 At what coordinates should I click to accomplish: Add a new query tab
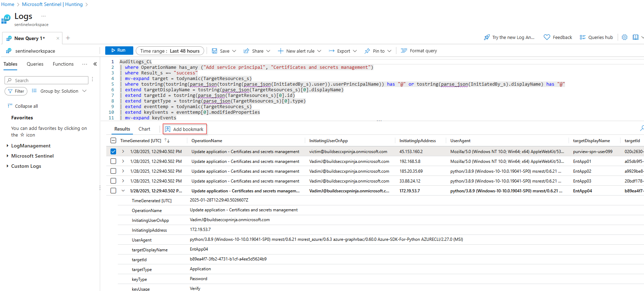[68, 38]
